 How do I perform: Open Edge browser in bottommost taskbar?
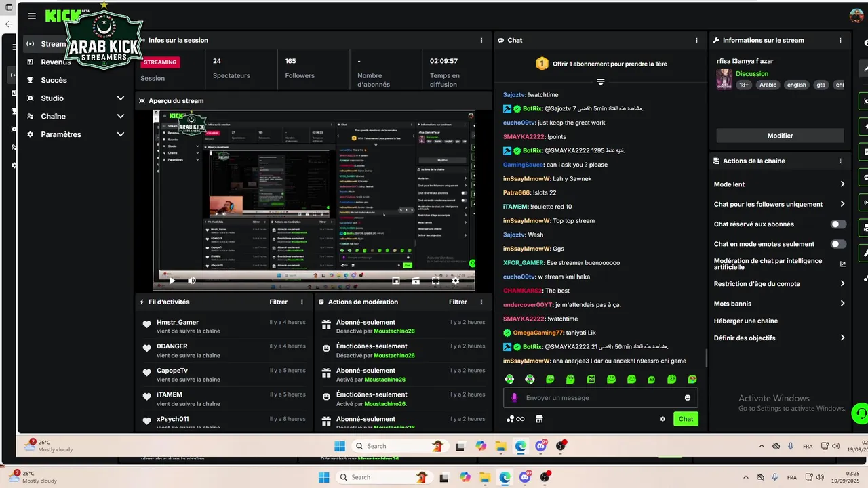[505, 477]
